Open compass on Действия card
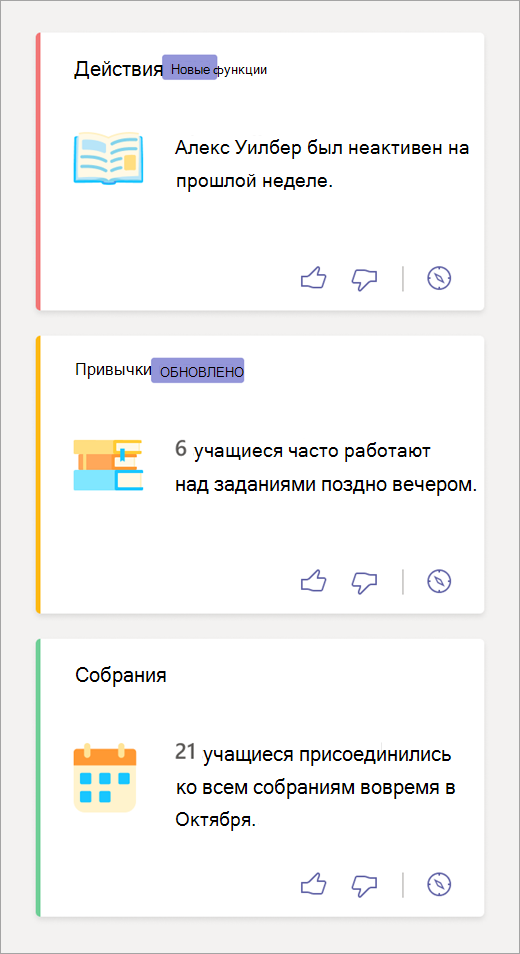 click(x=440, y=279)
